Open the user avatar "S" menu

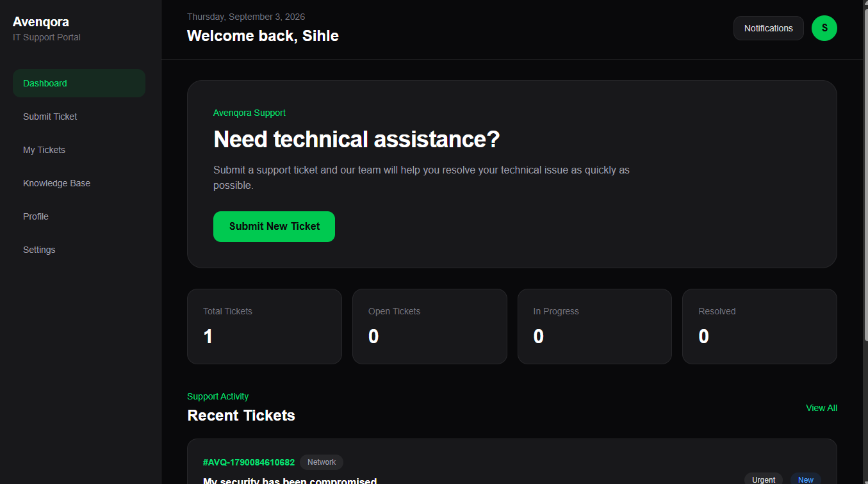[x=824, y=28]
